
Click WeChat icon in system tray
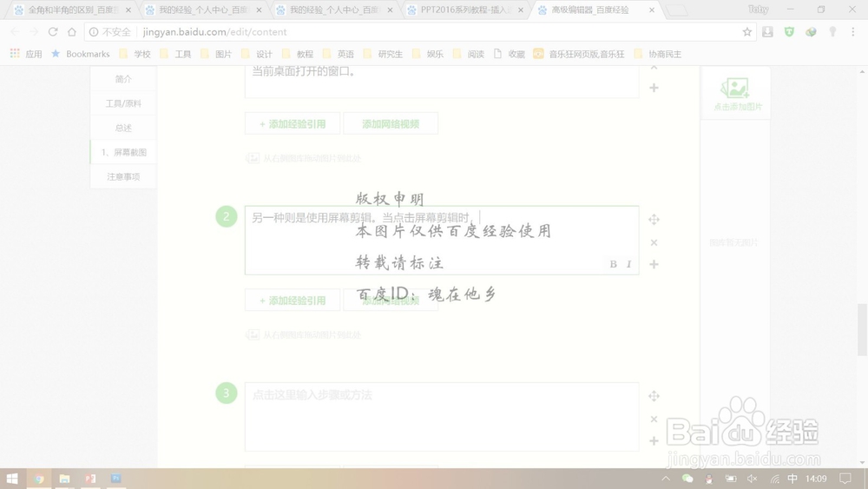pyautogui.click(x=687, y=479)
